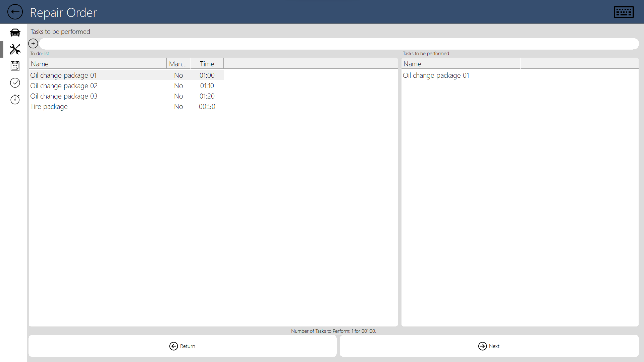
Task: Sort by the Time column header
Action: [207, 64]
